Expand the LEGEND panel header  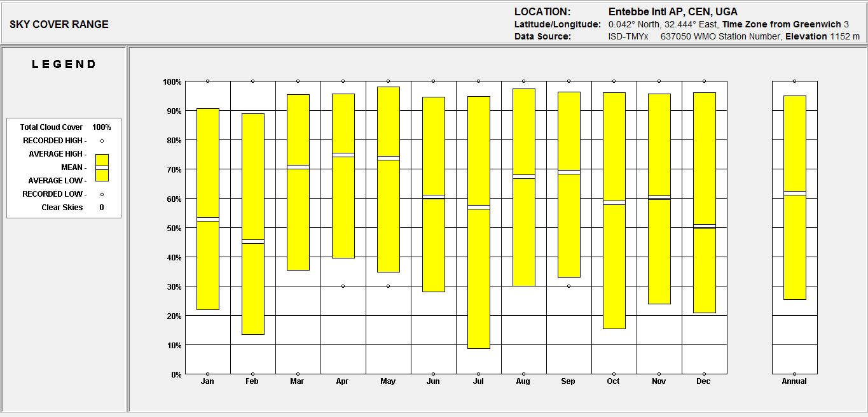point(64,64)
